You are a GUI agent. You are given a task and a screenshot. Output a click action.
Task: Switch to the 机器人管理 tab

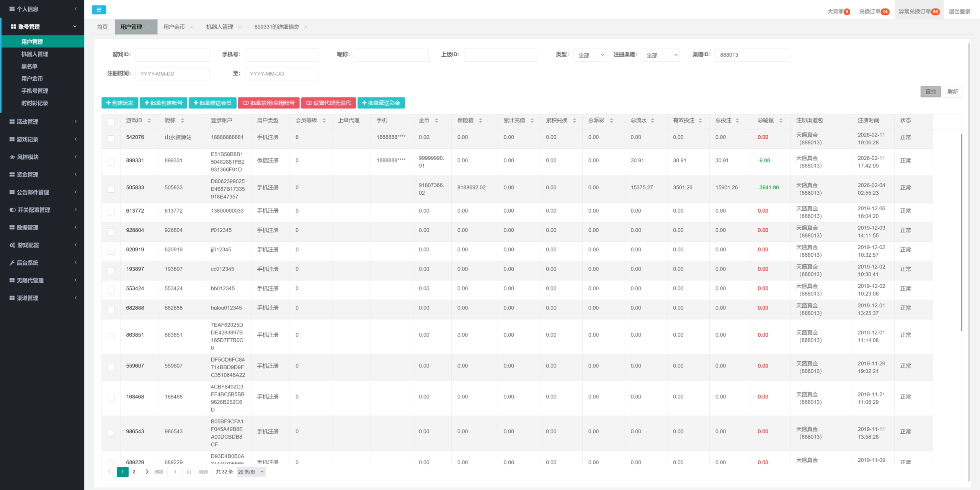[x=219, y=27]
